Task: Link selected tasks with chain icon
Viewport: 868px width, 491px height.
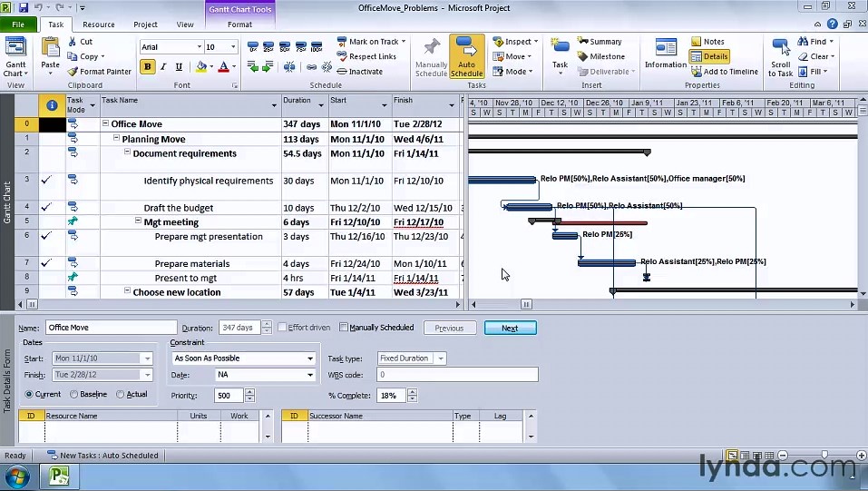Action: pos(312,67)
